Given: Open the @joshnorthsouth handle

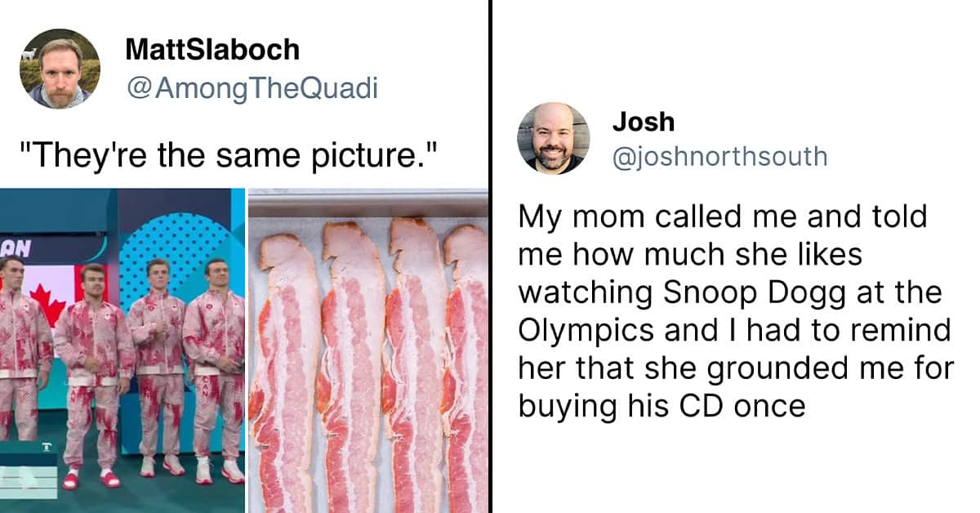Looking at the screenshot, I should coord(719,155).
